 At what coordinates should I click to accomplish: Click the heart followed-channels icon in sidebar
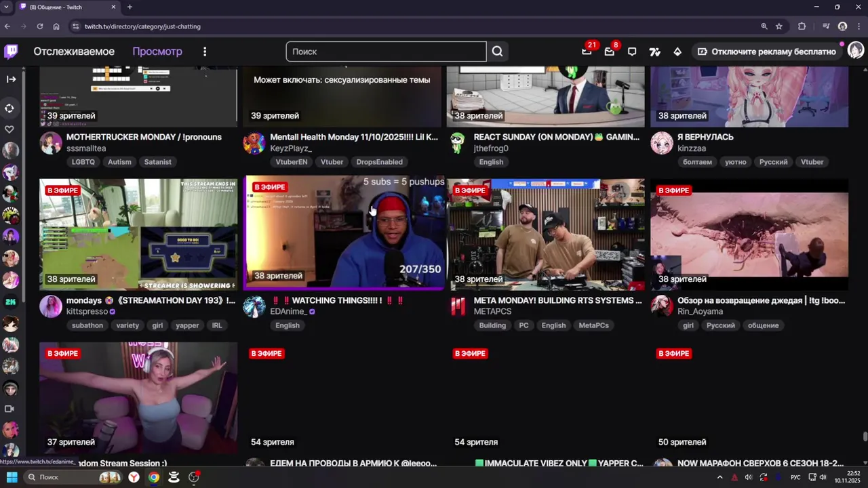click(9, 129)
